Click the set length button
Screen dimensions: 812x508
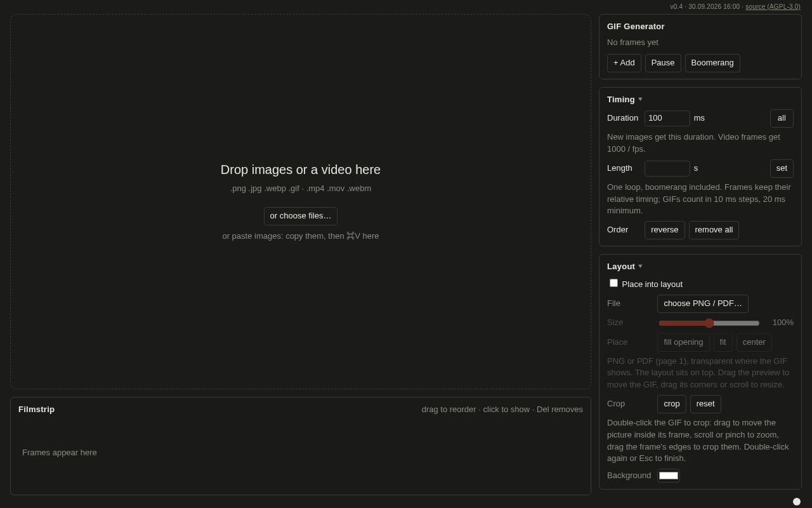782,168
